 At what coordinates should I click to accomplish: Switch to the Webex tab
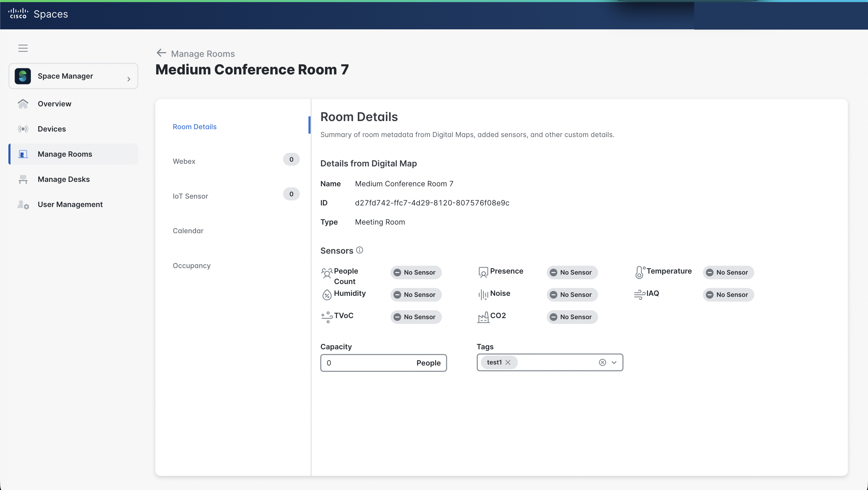tap(184, 161)
